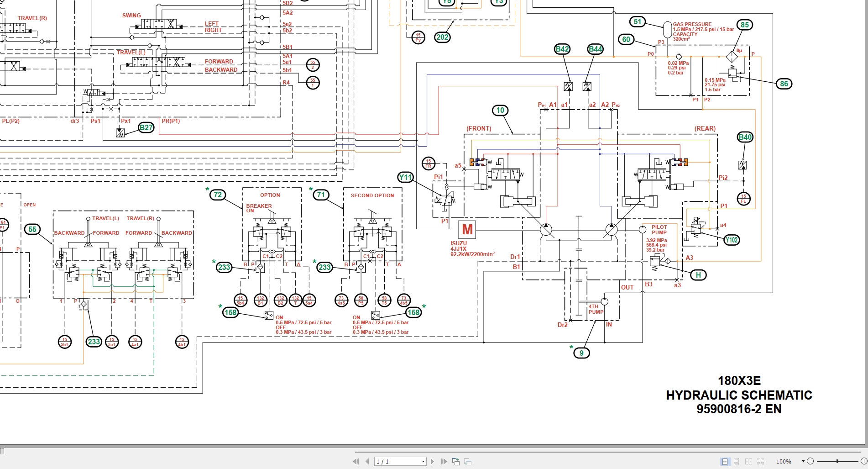Click the zoom slider handle

click(837, 461)
